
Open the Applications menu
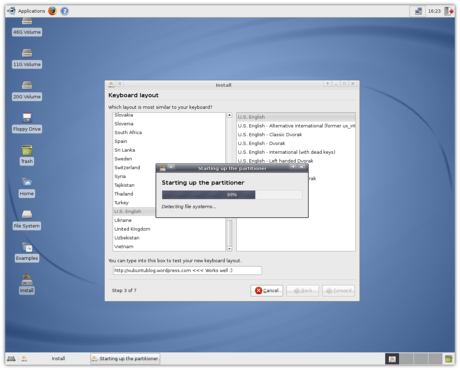(26, 11)
